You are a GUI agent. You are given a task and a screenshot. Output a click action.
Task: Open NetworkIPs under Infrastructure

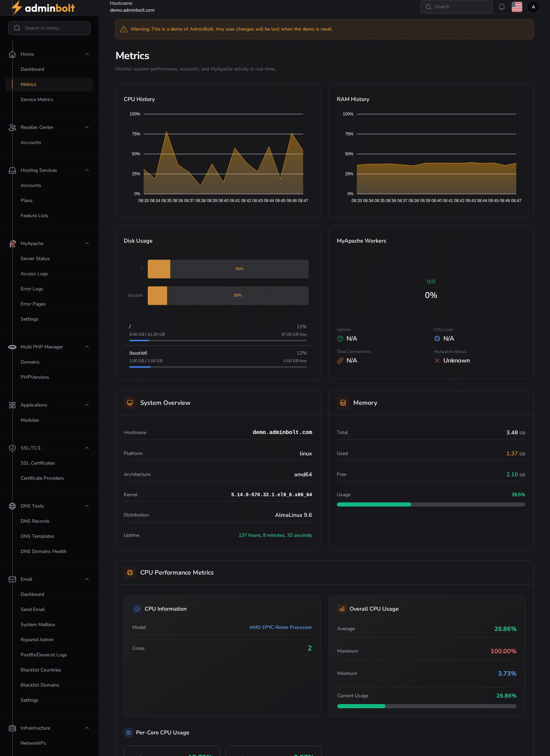click(x=49, y=743)
